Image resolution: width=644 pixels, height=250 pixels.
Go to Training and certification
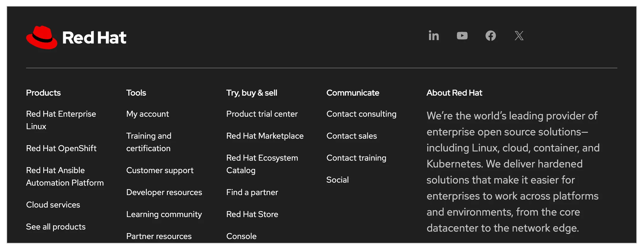[x=149, y=142]
